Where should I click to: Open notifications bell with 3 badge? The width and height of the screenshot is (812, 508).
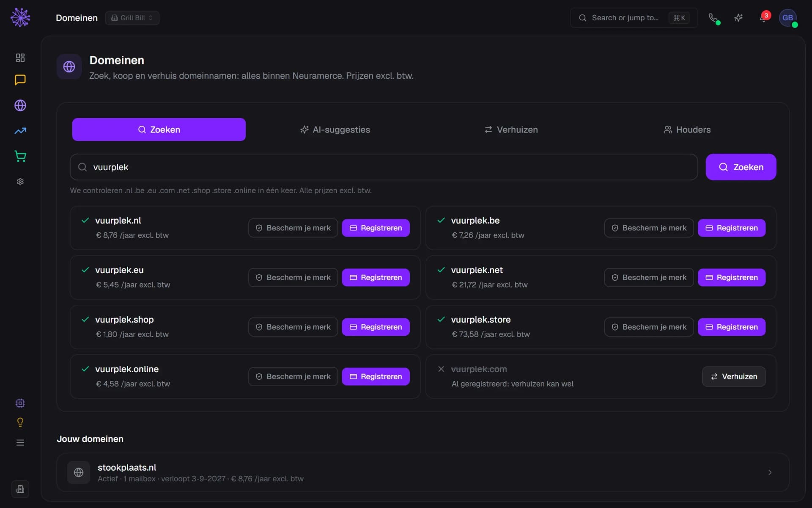(x=764, y=18)
